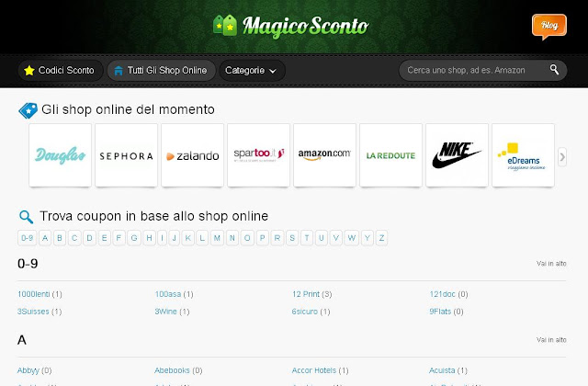Jump to 0-9 letter filter
This screenshot has height=386, width=588.
coord(28,238)
